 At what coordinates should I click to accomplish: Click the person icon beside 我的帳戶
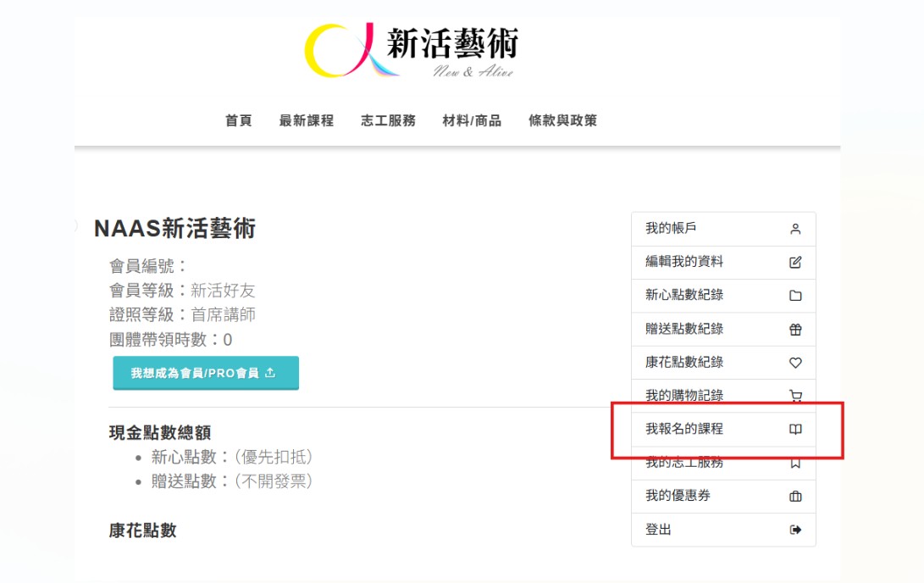click(795, 229)
